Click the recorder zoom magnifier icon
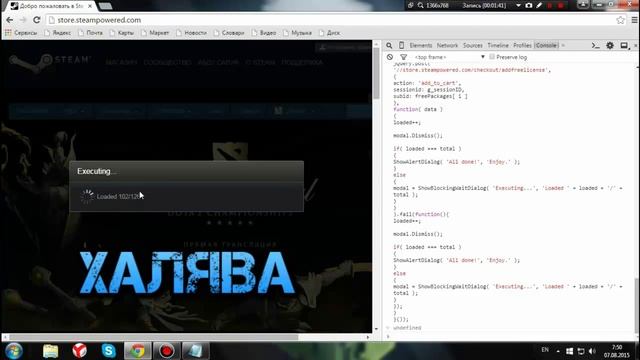Image resolution: width=640 pixels, height=360 pixels. (x=420, y=5)
